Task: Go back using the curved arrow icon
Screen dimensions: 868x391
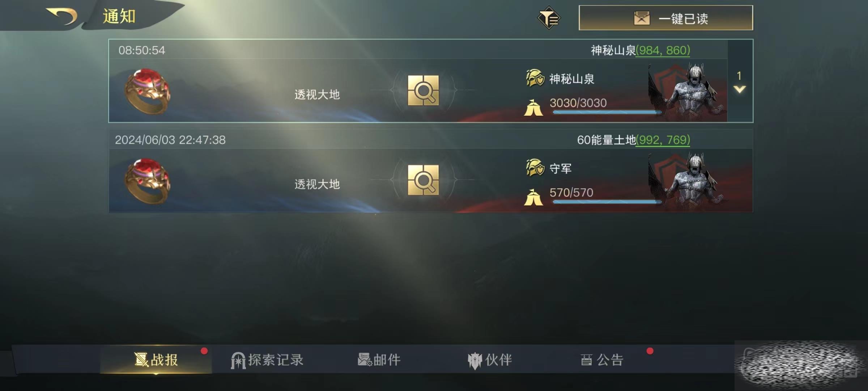Action: click(x=62, y=16)
